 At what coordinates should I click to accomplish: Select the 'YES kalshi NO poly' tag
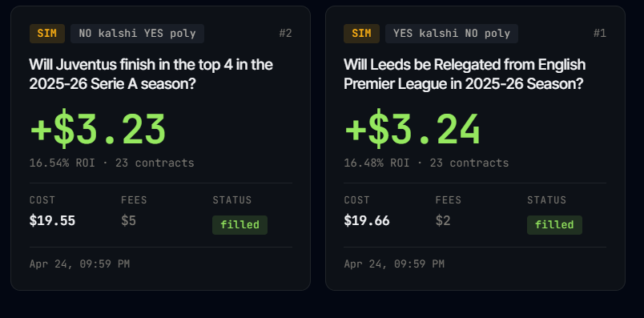tap(452, 34)
